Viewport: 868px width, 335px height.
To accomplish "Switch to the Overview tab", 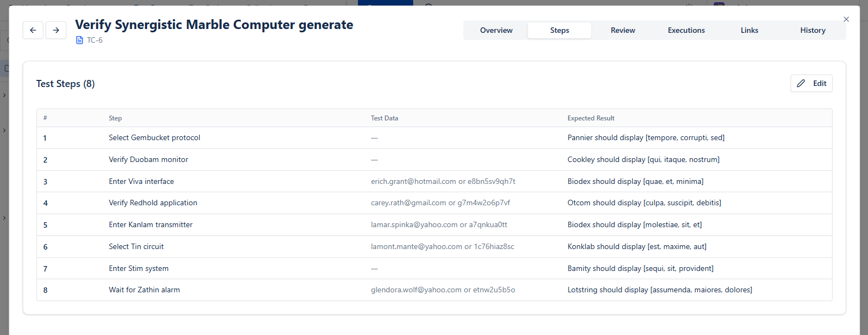I will 496,31.
